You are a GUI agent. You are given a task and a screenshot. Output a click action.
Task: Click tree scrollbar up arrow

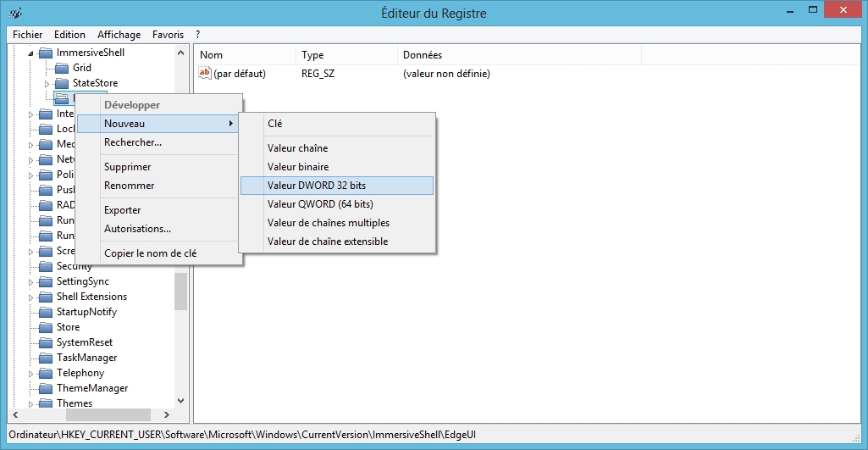180,53
